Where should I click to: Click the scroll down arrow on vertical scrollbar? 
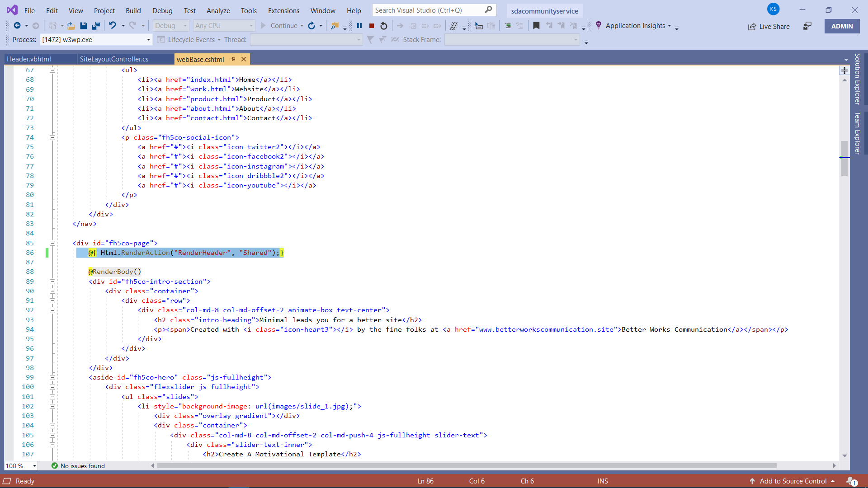pyautogui.click(x=844, y=456)
